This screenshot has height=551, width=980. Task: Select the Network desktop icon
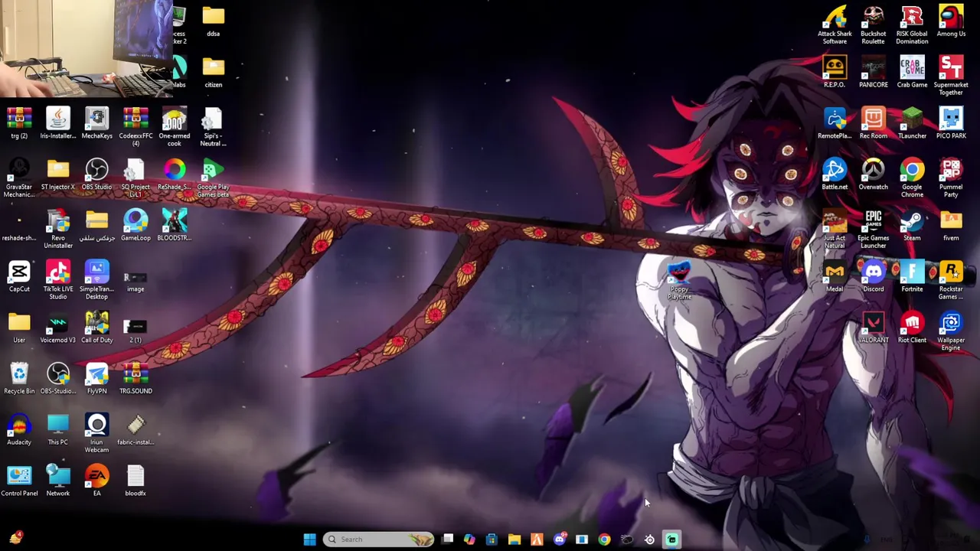58,481
